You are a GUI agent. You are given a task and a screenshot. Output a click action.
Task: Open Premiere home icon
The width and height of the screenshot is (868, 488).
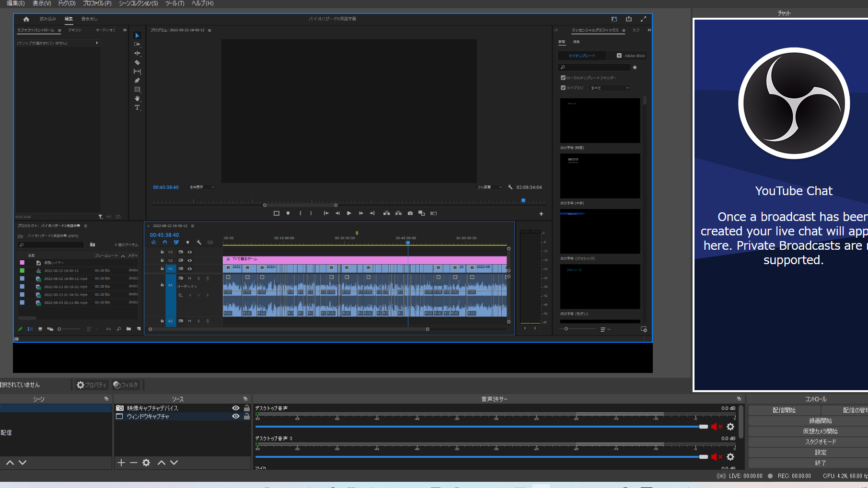point(26,19)
